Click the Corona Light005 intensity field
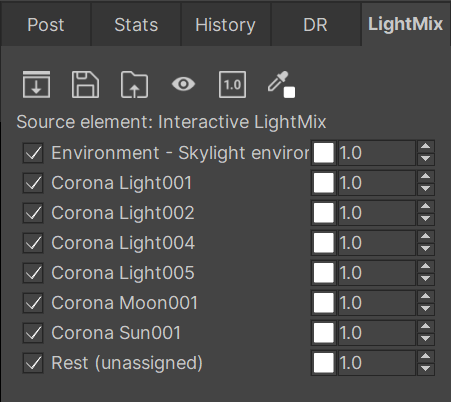The image size is (451, 402). coord(377,273)
